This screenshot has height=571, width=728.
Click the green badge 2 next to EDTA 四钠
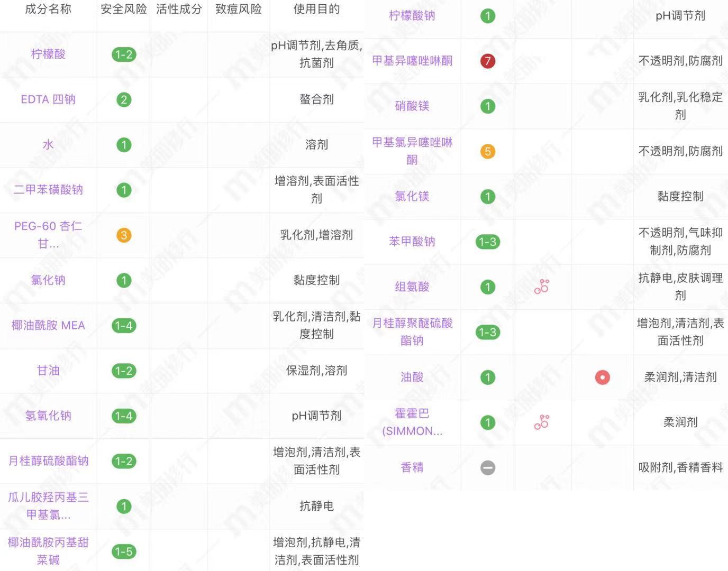pos(124,99)
